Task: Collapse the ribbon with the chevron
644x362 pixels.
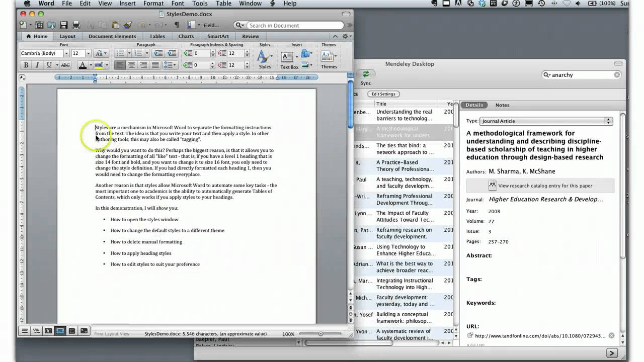Action: coord(335,36)
